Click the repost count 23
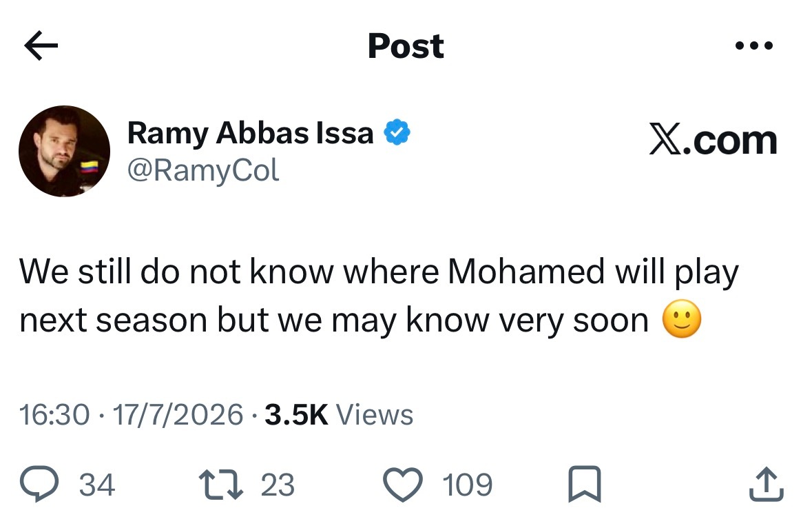Viewport: 812px width, 528px height. [x=278, y=485]
